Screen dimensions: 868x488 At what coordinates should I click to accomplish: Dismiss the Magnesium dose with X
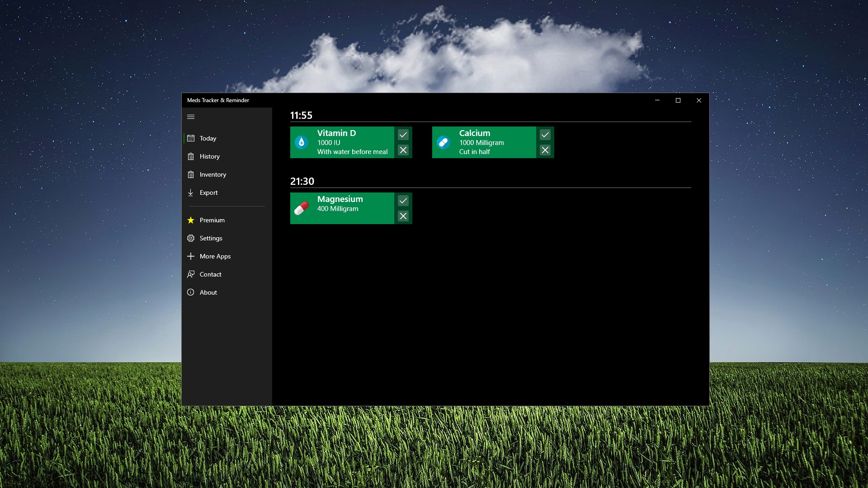pyautogui.click(x=403, y=216)
